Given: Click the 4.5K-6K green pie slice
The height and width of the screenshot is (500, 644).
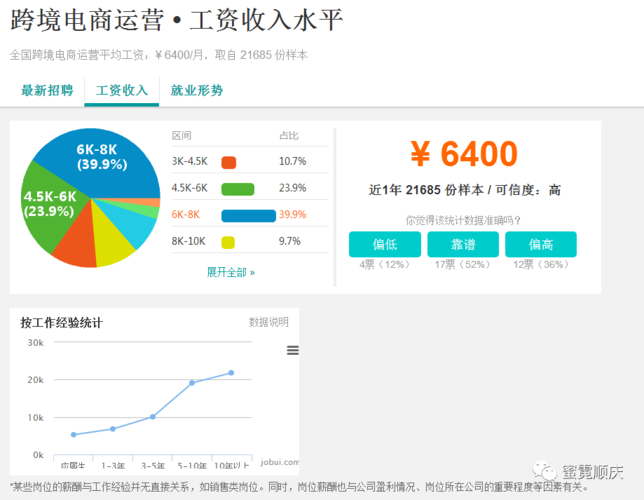Looking at the screenshot, I should (x=51, y=205).
